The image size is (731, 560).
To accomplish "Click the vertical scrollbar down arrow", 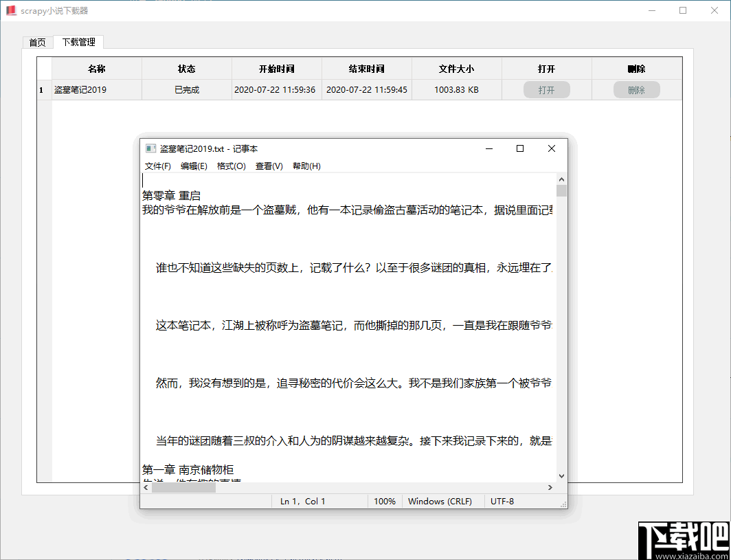I will (x=561, y=475).
